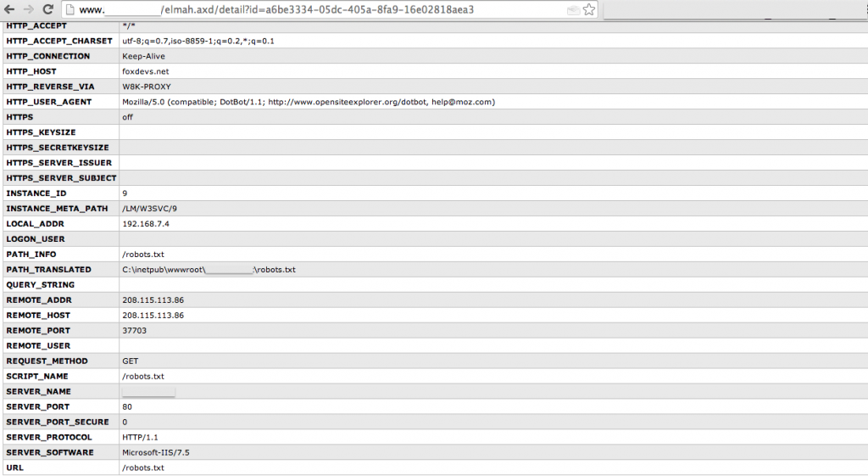The width and height of the screenshot is (868, 476).
Task: Select the DotBot user agent value
Action: (x=309, y=102)
